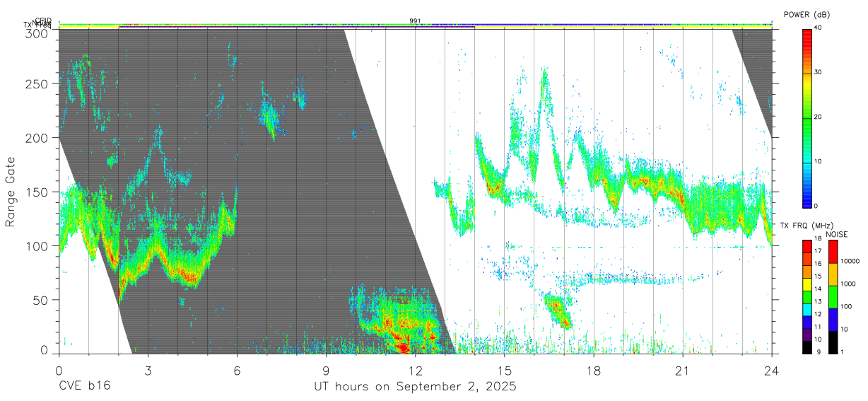Click the 991 CPID value above the plot
868x401 pixels.
click(415, 21)
